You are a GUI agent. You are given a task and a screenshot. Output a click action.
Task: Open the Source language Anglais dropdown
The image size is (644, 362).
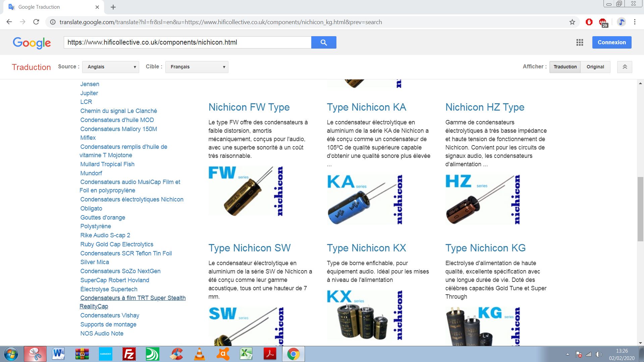point(111,67)
